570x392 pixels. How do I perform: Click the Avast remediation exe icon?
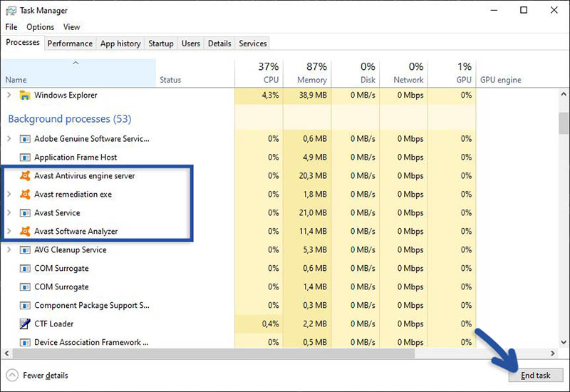click(x=25, y=194)
